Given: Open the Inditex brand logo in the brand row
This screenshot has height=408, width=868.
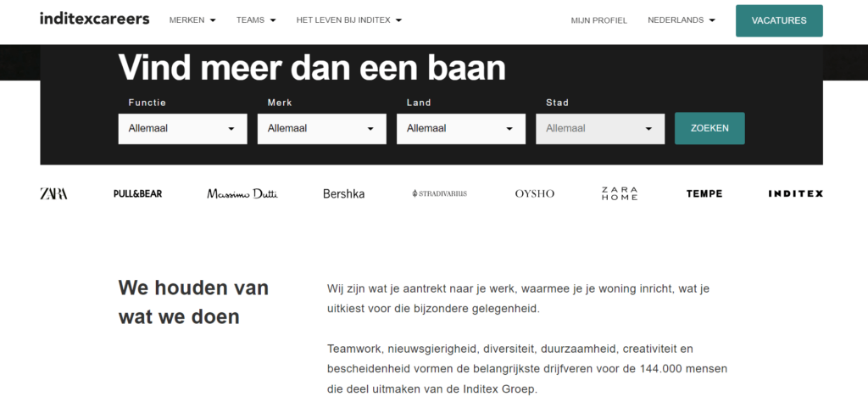Looking at the screenshot, I should coord(795,193).
